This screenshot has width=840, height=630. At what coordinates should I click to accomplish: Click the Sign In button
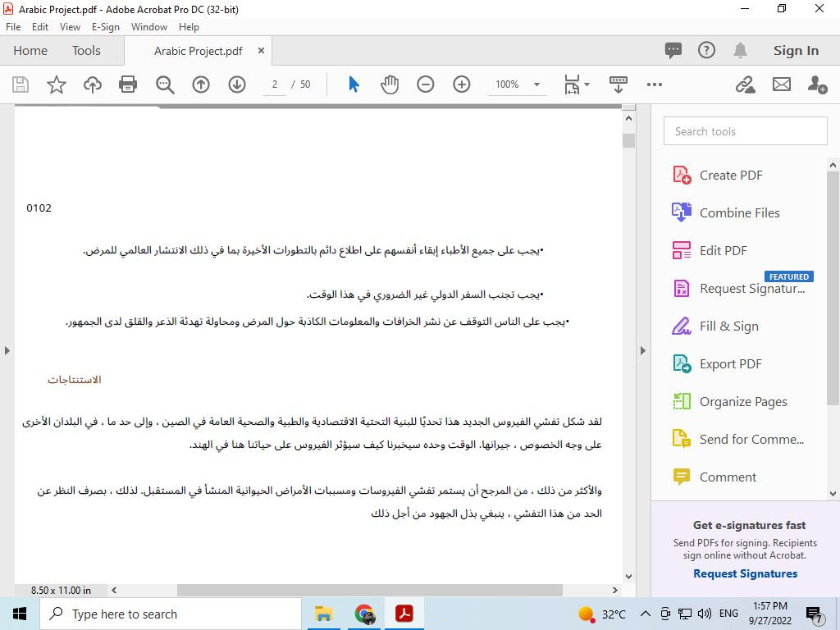795,50
